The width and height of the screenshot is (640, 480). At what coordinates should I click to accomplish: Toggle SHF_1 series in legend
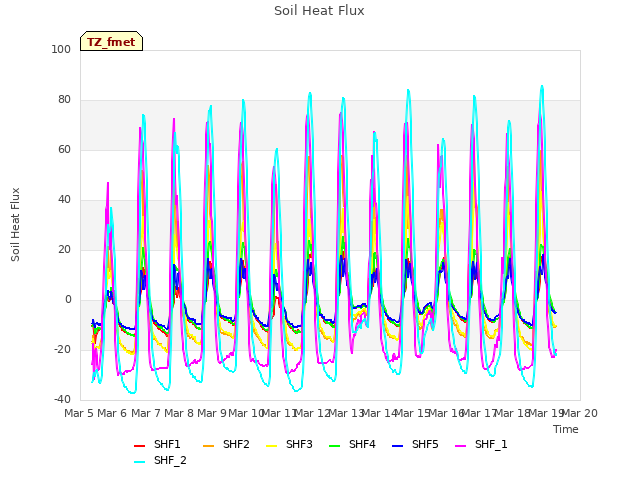[x=481, y=444]
